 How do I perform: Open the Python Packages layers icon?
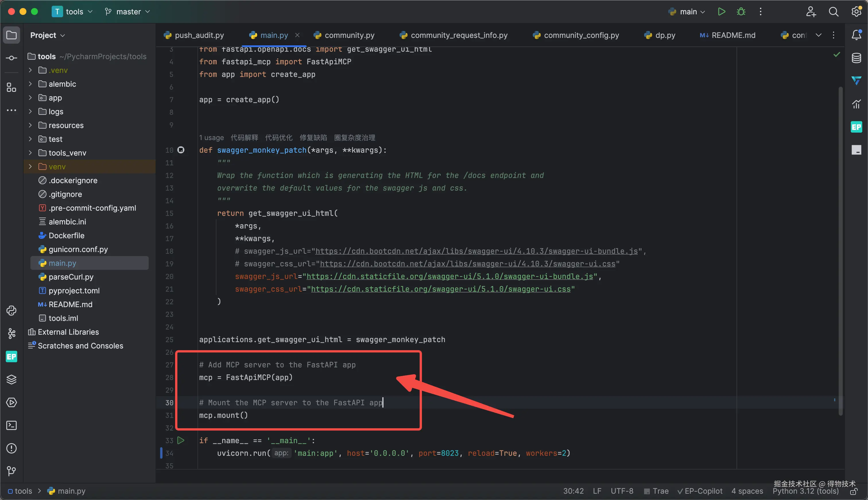(x=11, y=379)
